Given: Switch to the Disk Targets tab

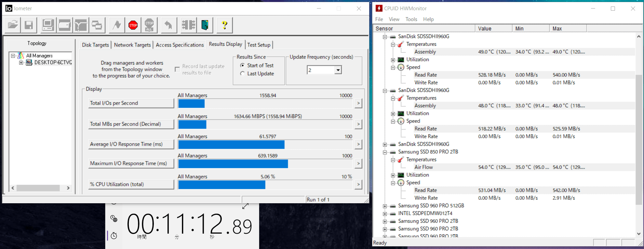Looking at the screenshot, I should tap(95, 45).
